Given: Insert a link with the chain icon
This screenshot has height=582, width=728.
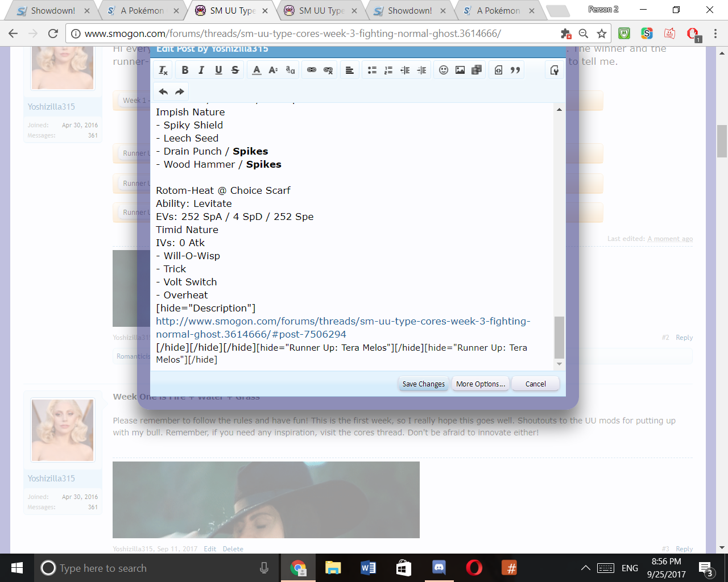Looking at the screenshot, I should click(x=312, y=70).
